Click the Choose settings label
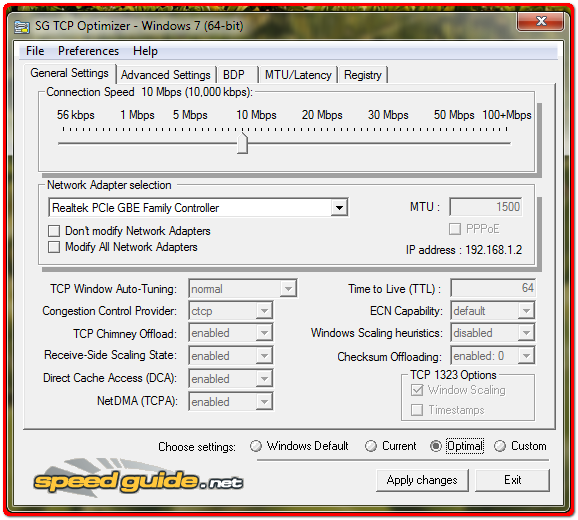Screen dimensions: 578x520 click(197, 447)
